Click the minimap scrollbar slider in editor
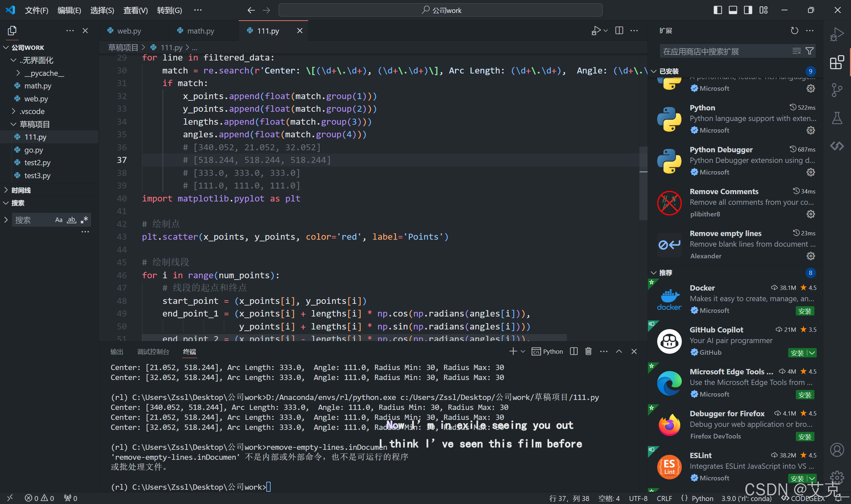Screen dimensions: 851x504 [643, 184]
